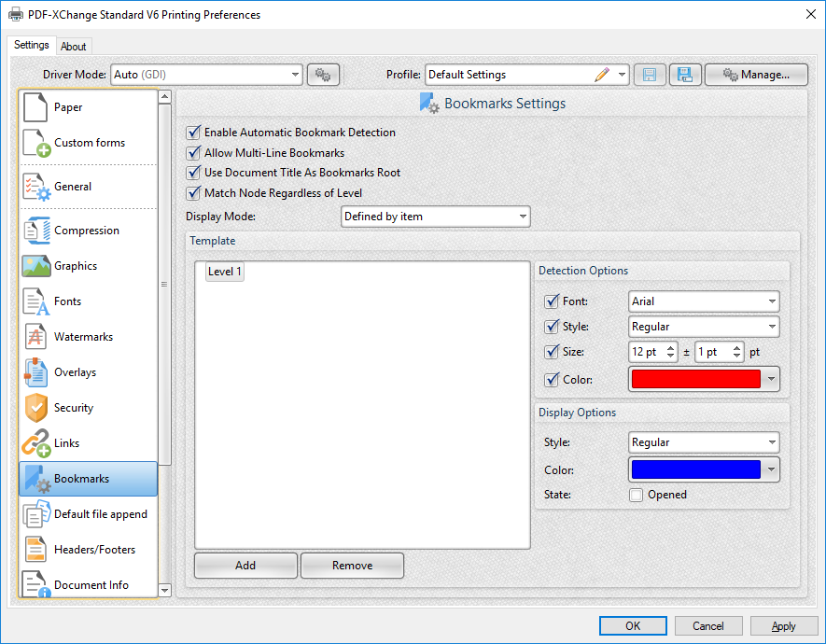Confirm with the OK button
This screenshot has height=644, width=826.
pyautogui.click(x=633, y=626)
